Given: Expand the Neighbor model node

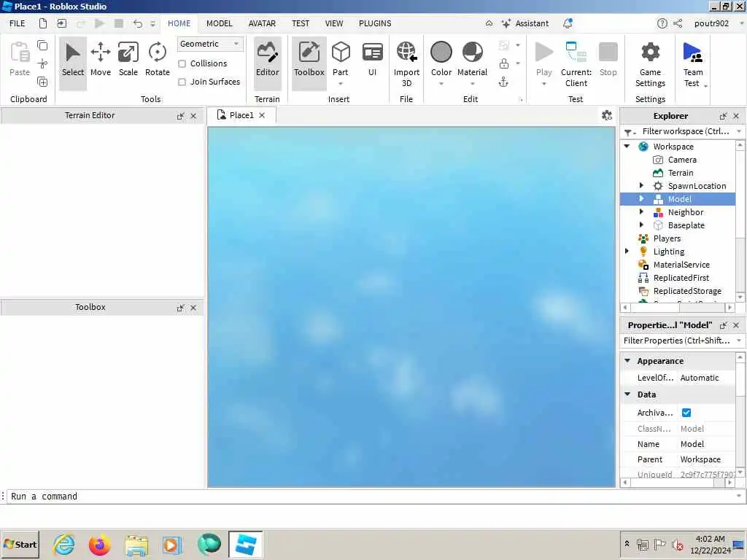Looking at the screenshot, I should (641, 211).
